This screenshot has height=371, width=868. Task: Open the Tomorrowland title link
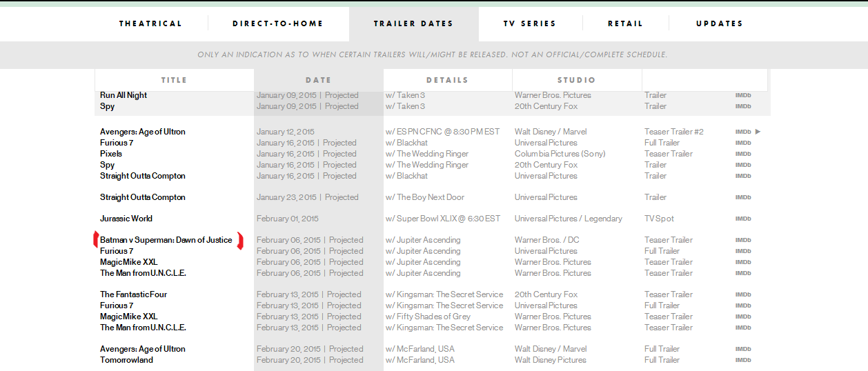click(x=126, y=360)
